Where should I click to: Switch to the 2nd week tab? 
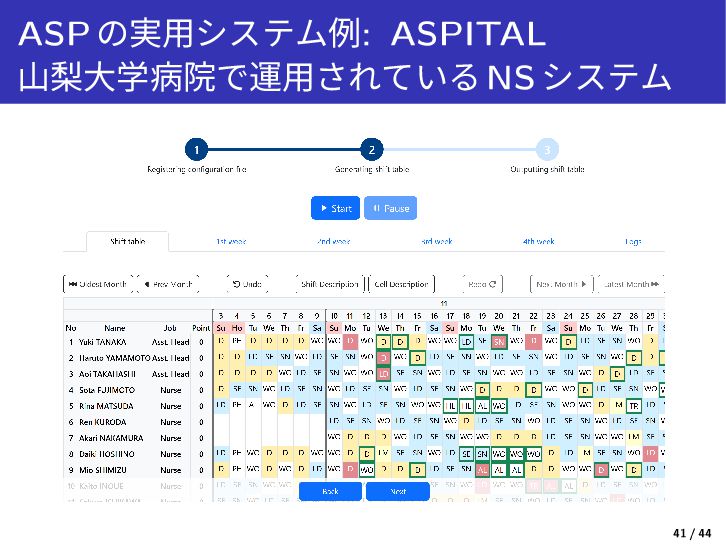(333, 241)
